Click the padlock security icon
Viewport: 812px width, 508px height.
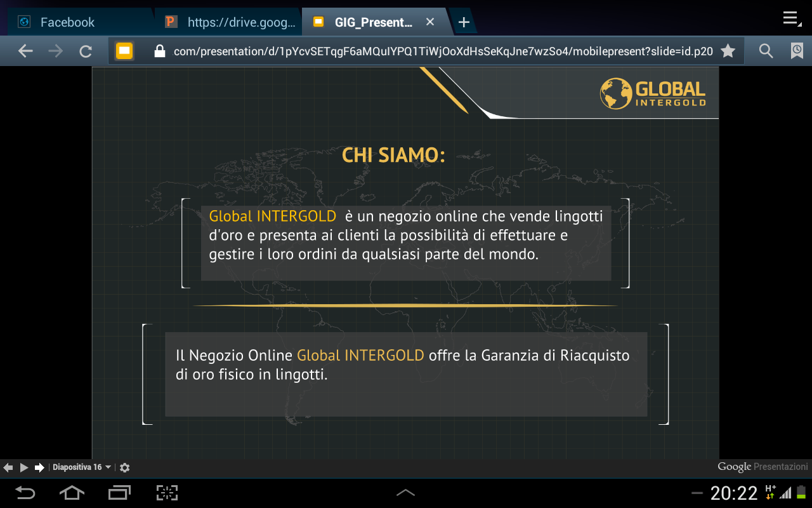(160, 51)
